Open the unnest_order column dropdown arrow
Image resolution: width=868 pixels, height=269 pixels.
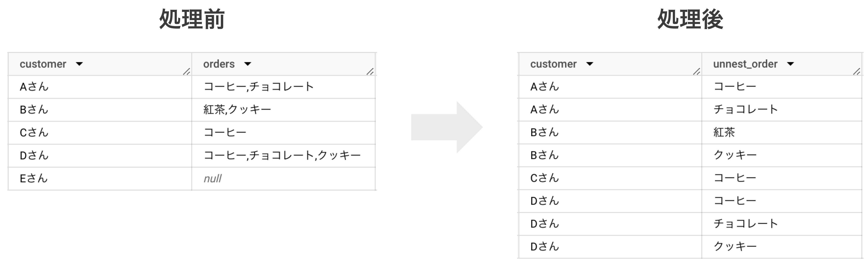point(791,64)
